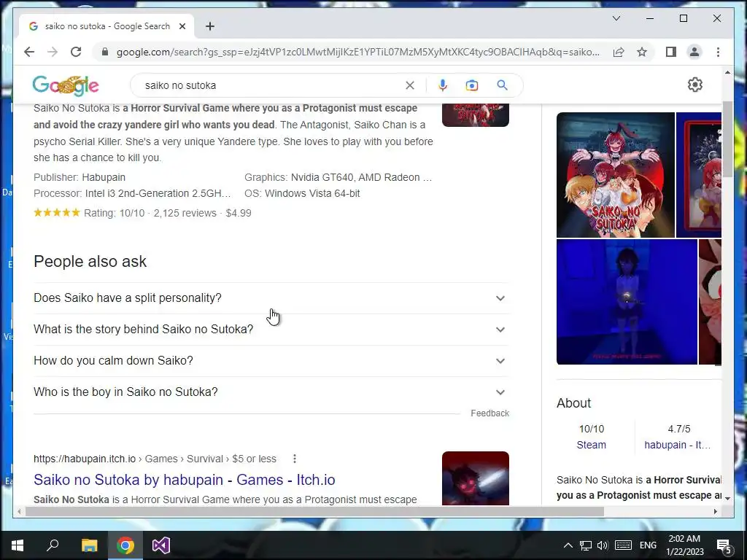Click the vertical page scrollbar thumb
Viewport: 747px width, 560px height.
(x=727, y=139)
